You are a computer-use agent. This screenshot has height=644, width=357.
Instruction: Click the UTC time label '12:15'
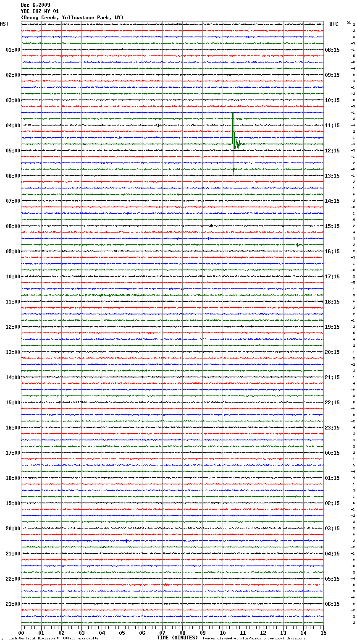[332, 151]
